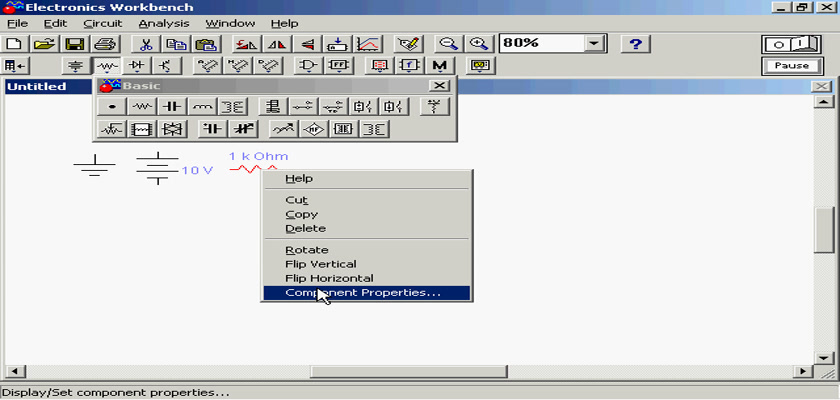840x400 pixels.
Task: Click the Paste clipboard toolbar icon
Action: [205, 44]
